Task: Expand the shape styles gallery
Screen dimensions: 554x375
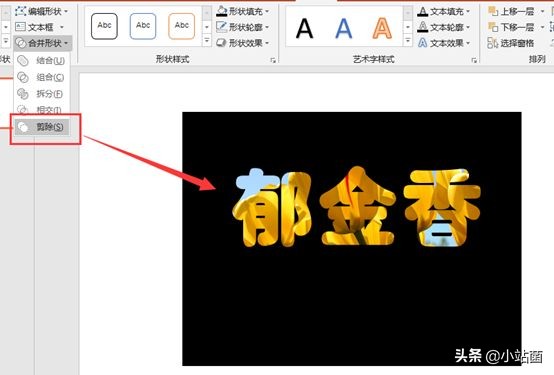Action: 207,41
